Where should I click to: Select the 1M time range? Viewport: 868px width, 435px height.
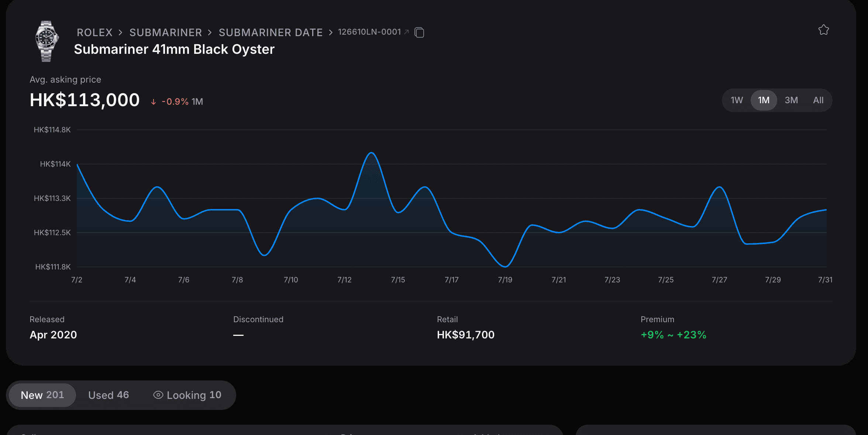[x=764, y=100]
